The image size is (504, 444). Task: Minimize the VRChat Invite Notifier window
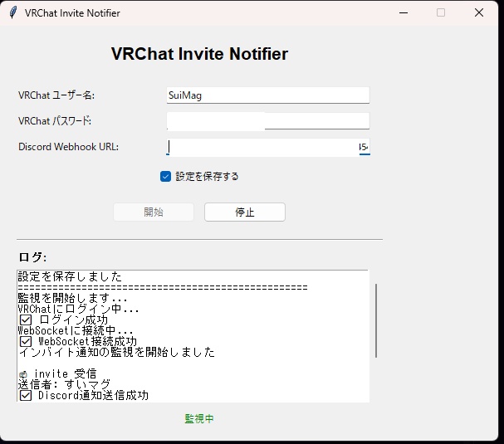point(404,12)
